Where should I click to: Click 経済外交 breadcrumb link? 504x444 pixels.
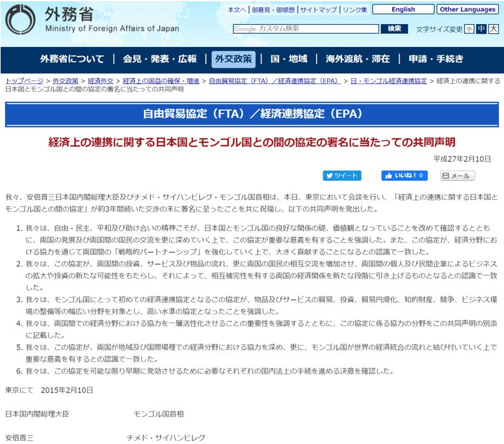(101, 81)
